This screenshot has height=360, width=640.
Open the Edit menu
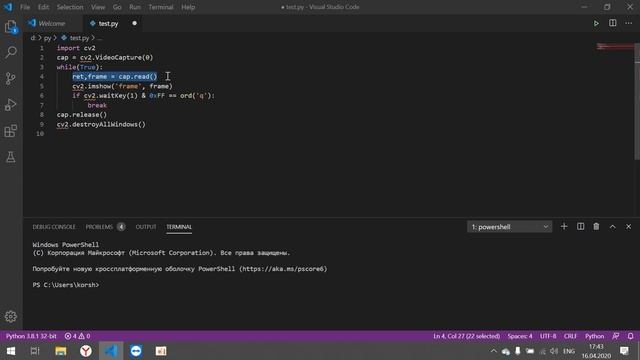pyautogui.click(x=43, y=7)
